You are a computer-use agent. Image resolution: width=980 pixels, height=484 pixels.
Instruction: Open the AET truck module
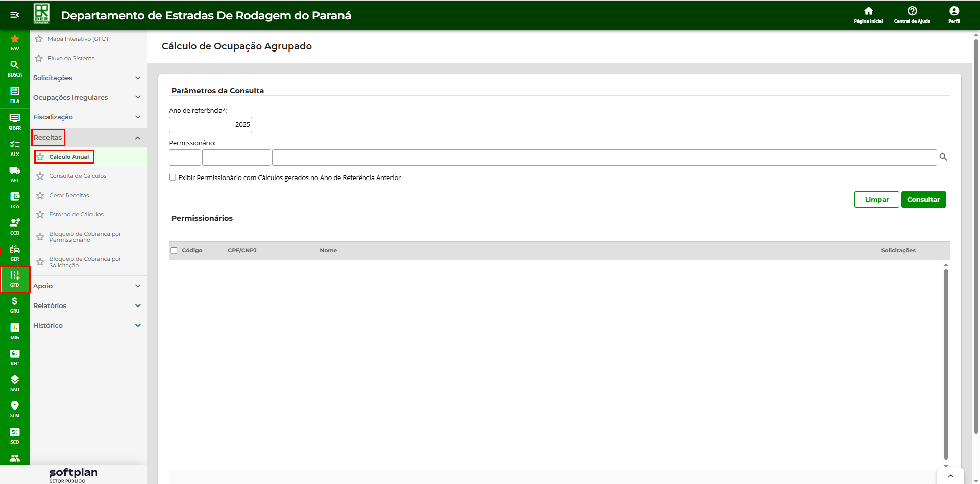(x=15, y=174)
